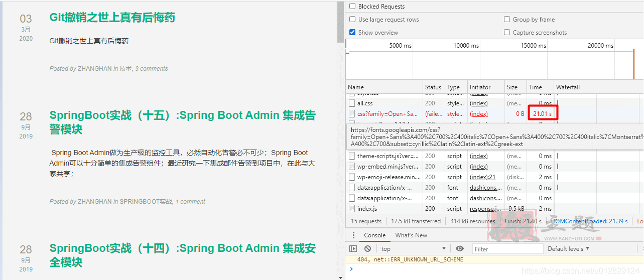Click the Waterfall column header
The image size is (644, 280).
click(x=599, y=87)
